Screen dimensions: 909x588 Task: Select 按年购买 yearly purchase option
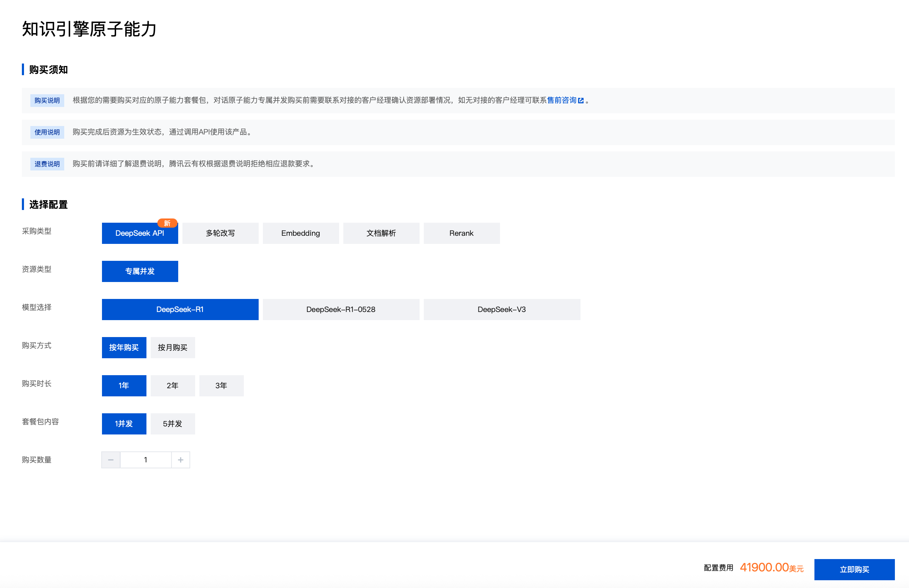pyautogui.click(x=124, y=347)
